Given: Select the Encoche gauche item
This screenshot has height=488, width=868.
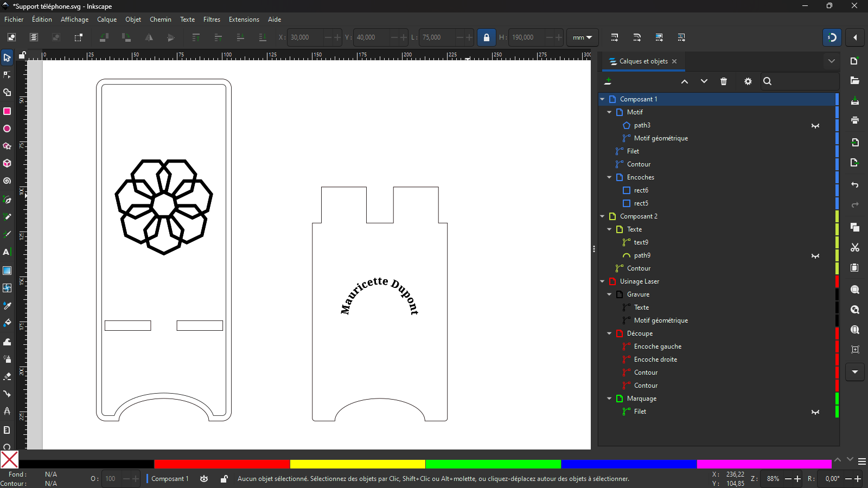Looking at the screenshot, I should pos(658,346).
